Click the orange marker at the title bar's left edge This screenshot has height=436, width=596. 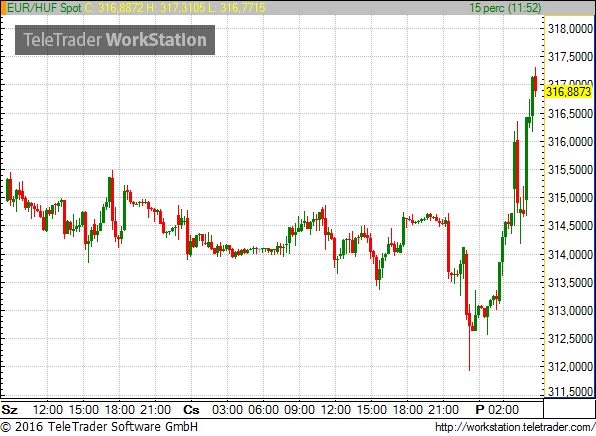(x=3, y=8)
